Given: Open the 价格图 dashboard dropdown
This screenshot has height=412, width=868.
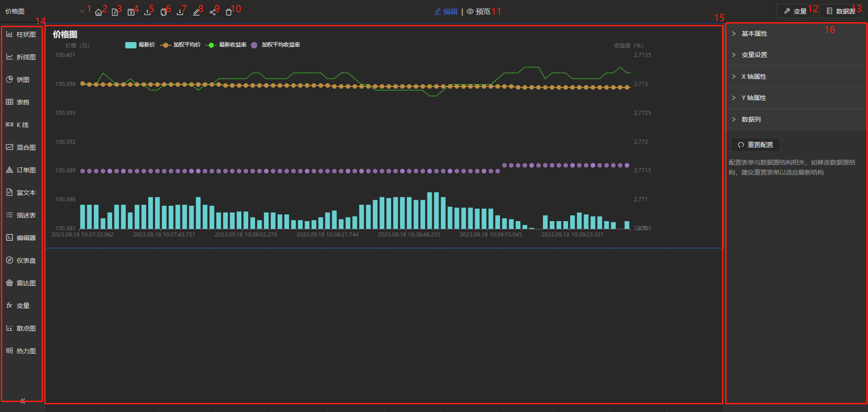Looking at the screenshot, I should [x=82, y=11].
